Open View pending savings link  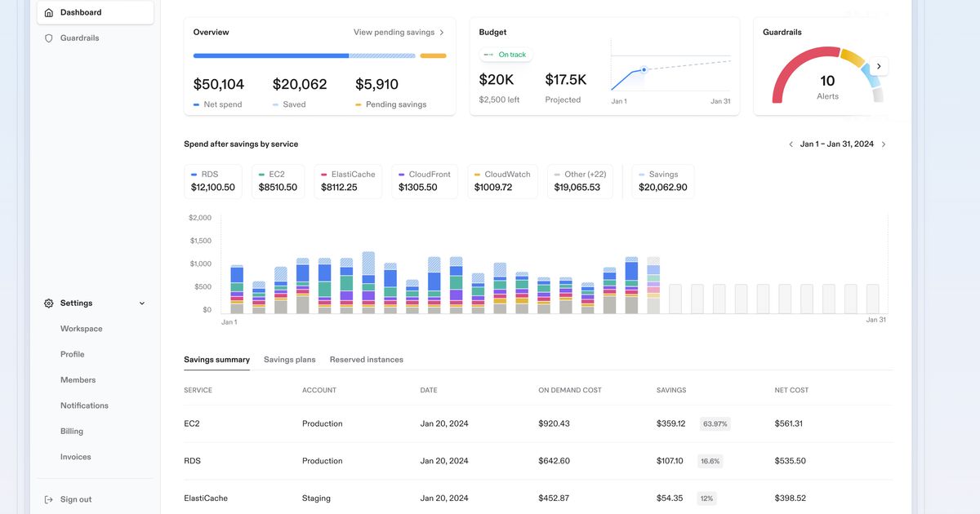[394, 33]
